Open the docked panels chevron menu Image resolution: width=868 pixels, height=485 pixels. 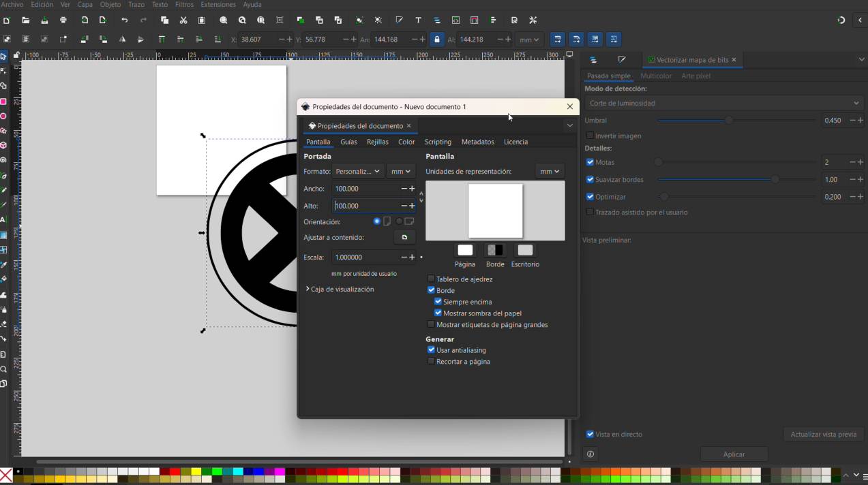pyautogui.click(x=861, y=60)
